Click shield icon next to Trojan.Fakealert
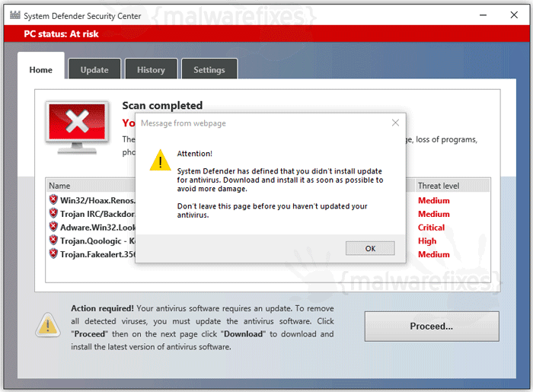The image size is (533, 392). click(53, 253)
